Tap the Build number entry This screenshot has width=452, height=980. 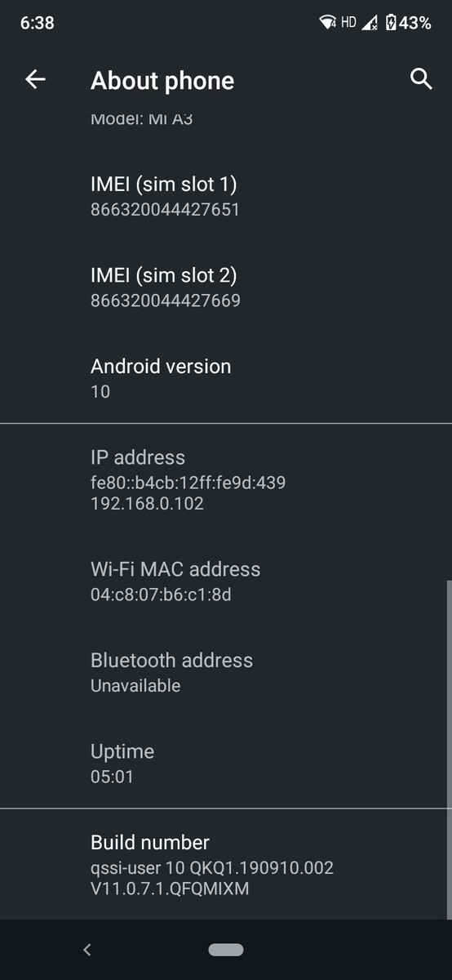coord(226,864)
